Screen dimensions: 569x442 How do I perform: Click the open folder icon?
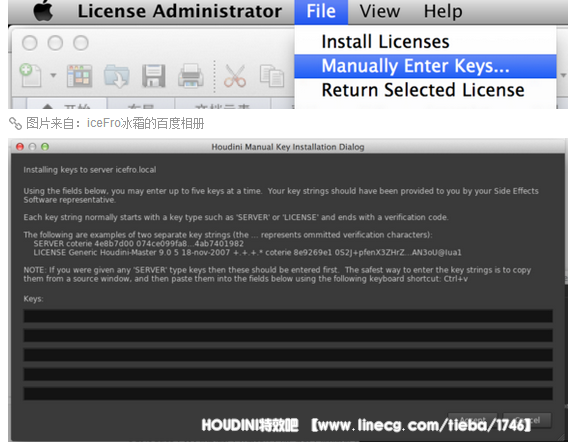116,76
